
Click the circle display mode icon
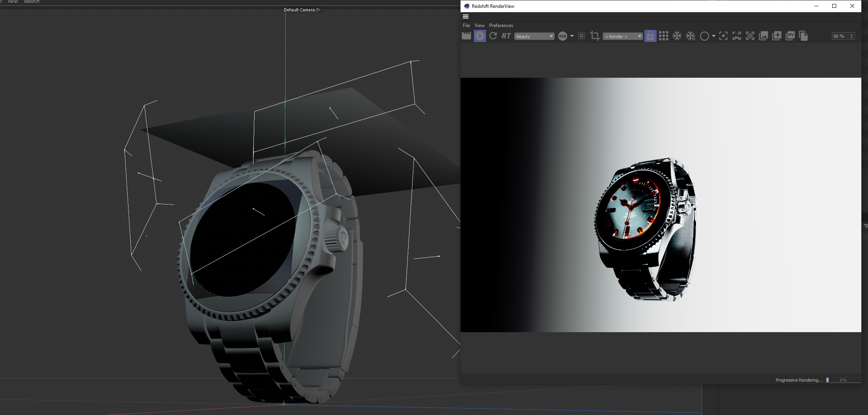point(705,36)
